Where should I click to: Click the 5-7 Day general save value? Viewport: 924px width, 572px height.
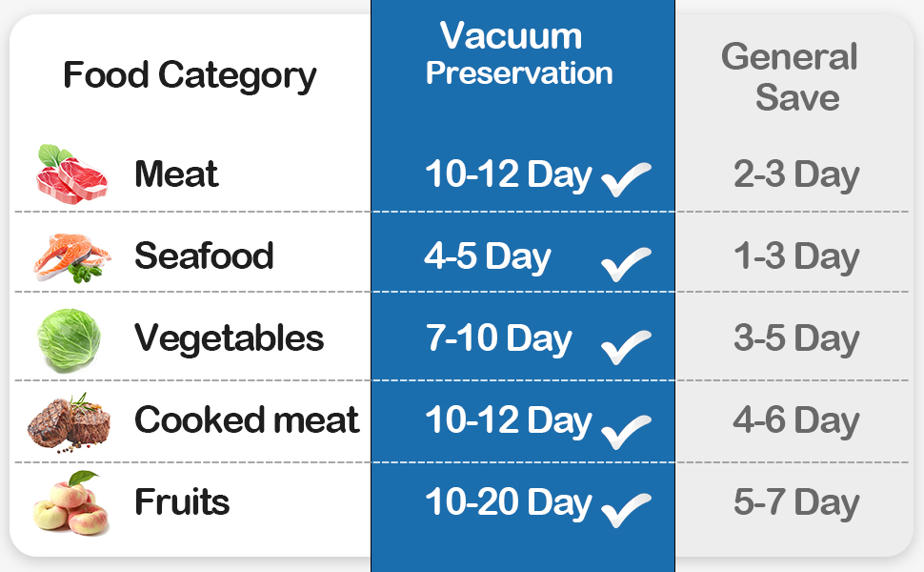(796, 503)
